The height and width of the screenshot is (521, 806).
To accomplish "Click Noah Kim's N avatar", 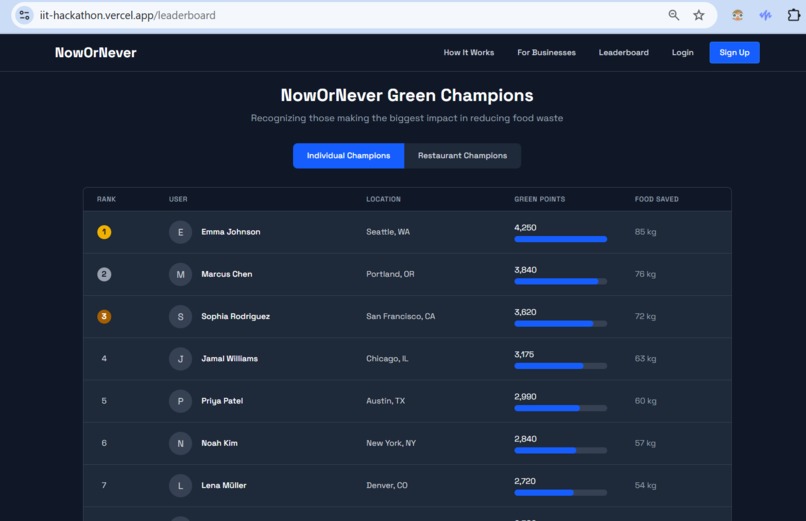I will pos(180,443).
